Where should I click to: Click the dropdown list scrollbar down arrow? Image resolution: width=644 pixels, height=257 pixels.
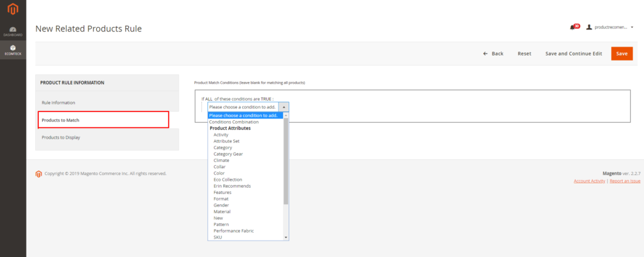point(286,237)
